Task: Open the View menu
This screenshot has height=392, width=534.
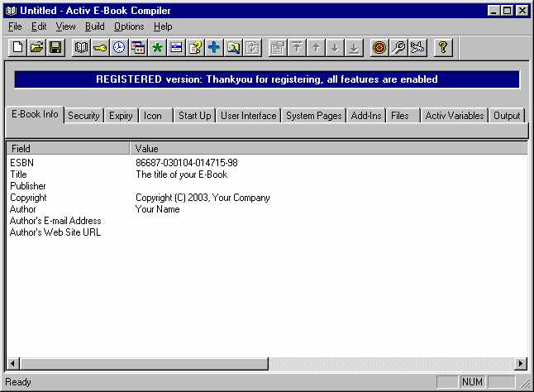Action: point(66,26)
